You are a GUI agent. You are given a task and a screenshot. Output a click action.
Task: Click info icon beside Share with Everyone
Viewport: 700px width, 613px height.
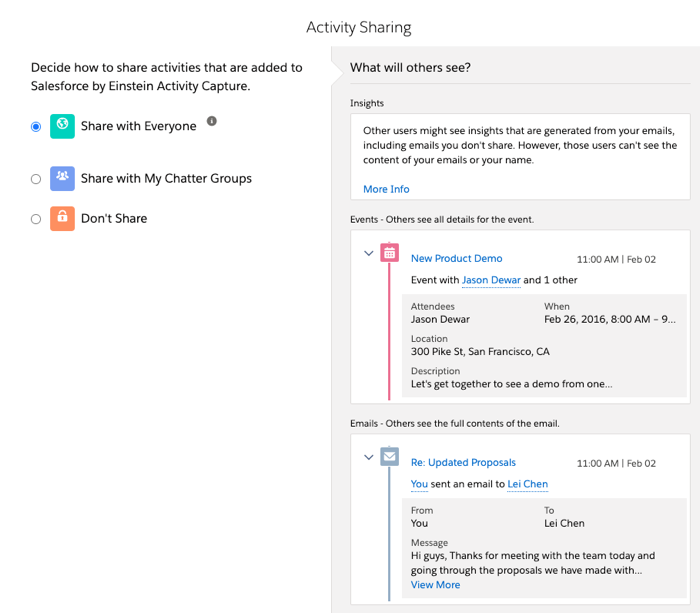coord(211,121)
